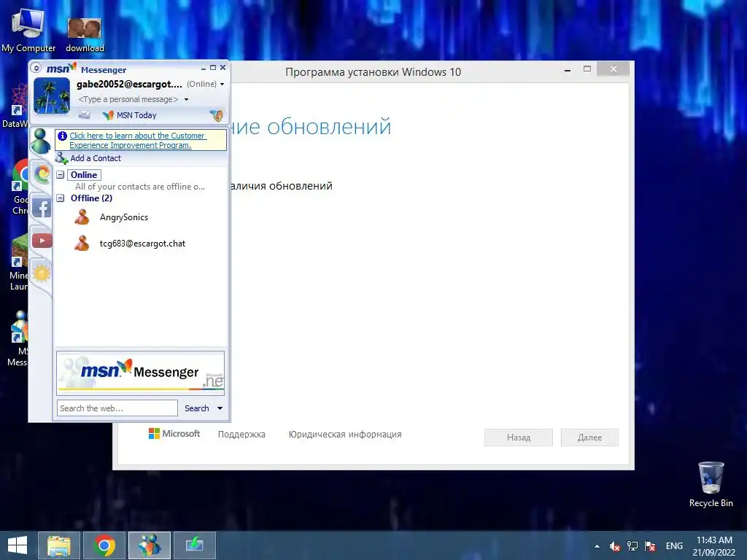Click the MSN Messenger title bar menu arrow

[36, 68]
